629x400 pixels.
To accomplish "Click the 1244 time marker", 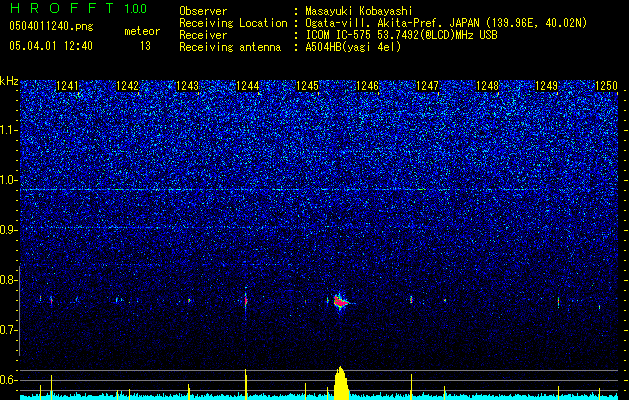I will (248, 86).
